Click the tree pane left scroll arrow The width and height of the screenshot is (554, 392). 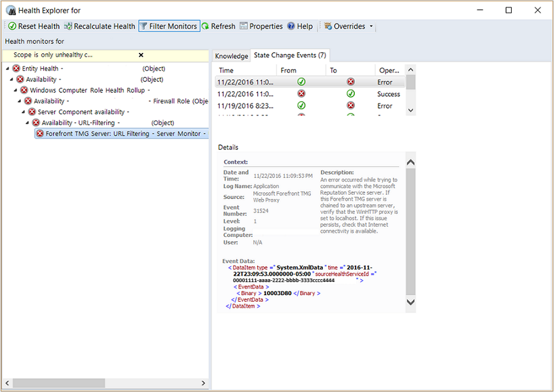(7, 383)
